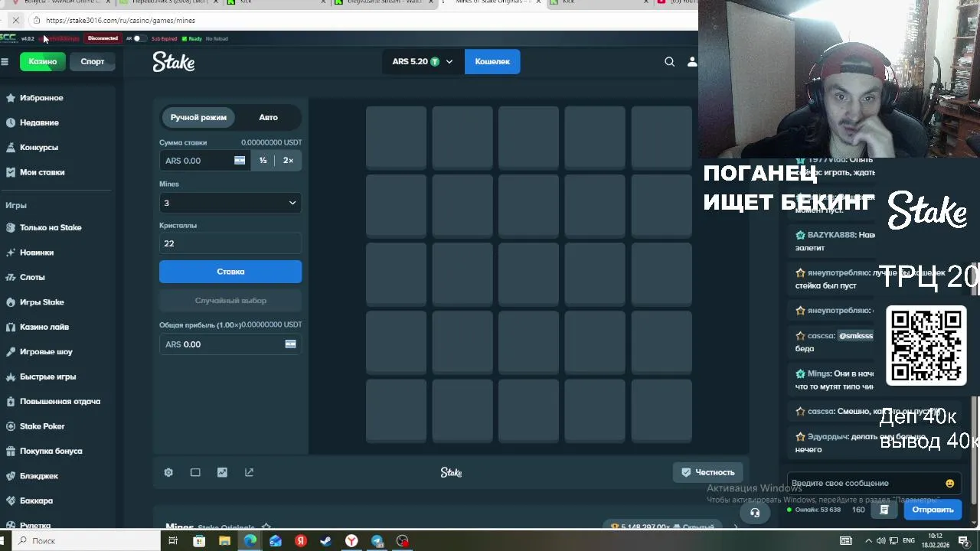Open Недавние in sidebar
980x551 pixels.
click(x=39, y=122)
